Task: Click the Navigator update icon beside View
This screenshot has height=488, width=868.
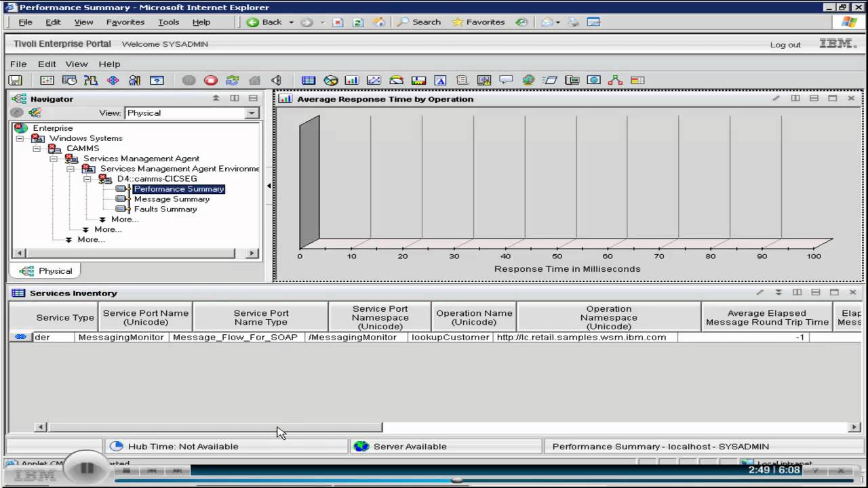Action: click(x=35, y=113)
